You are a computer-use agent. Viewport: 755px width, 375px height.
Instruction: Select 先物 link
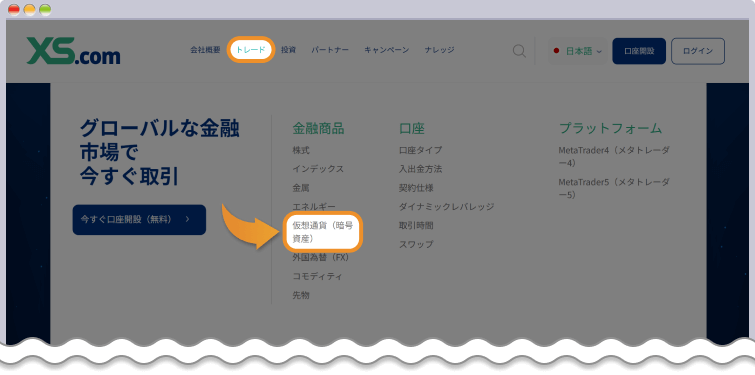click(x=301, y=295)
